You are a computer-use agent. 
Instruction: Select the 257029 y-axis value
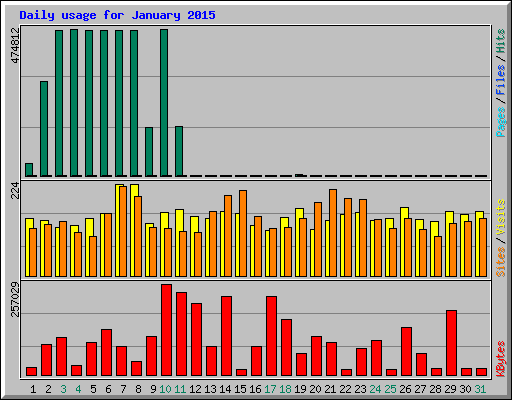(15, 299)
